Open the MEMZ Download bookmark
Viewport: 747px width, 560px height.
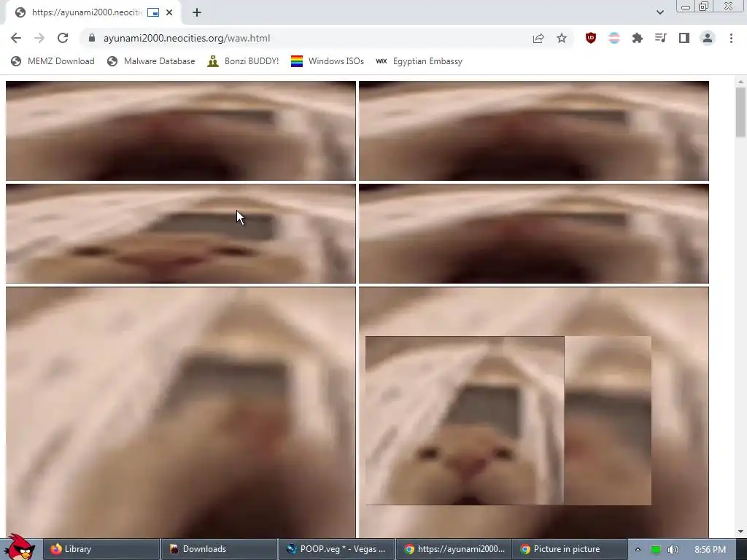click(53, 61)
